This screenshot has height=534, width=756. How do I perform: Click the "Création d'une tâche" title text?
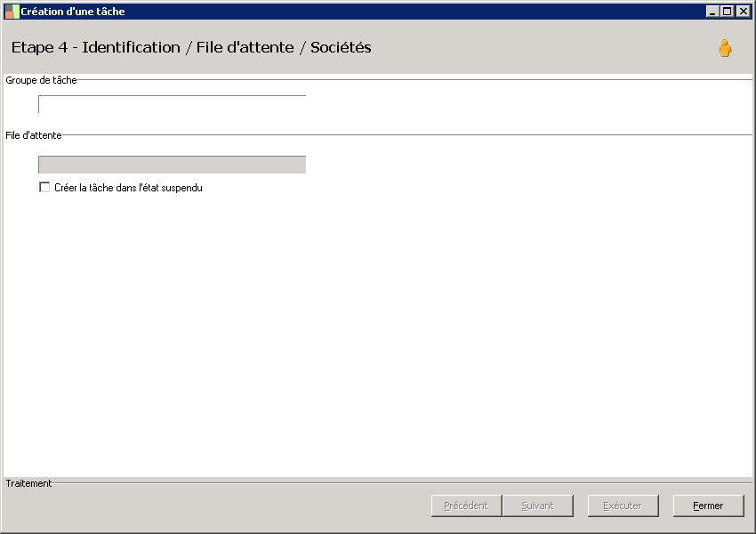pos(73,11)
